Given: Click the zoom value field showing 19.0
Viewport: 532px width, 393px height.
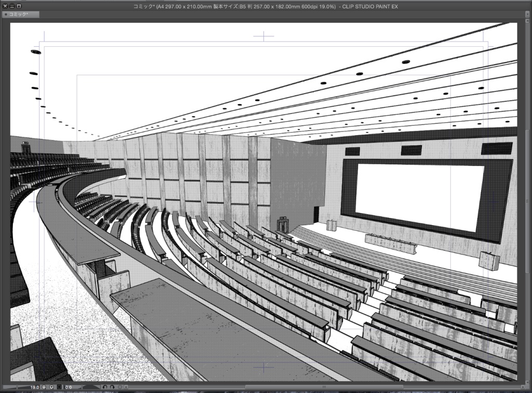Looking at the screenshot, I should click(x=35, y=387).
